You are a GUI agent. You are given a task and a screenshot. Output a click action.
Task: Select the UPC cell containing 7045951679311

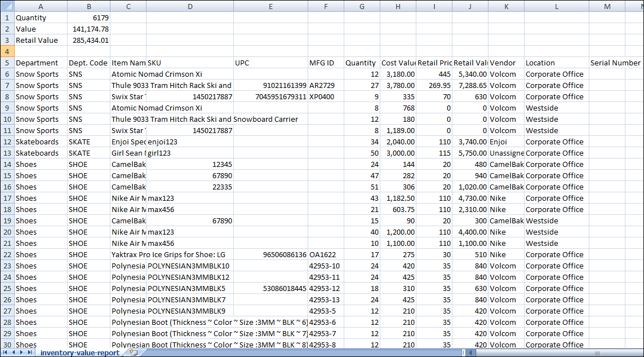coord(270,96)
